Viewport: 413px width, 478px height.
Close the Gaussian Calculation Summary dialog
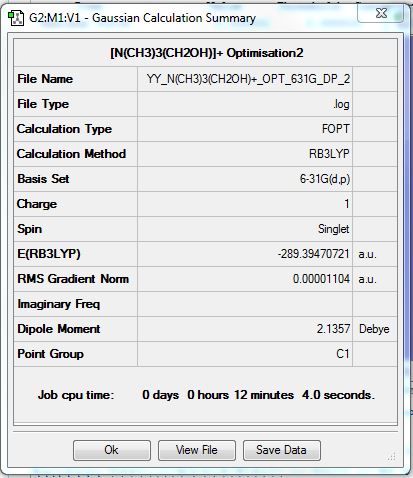click(381, 14)
